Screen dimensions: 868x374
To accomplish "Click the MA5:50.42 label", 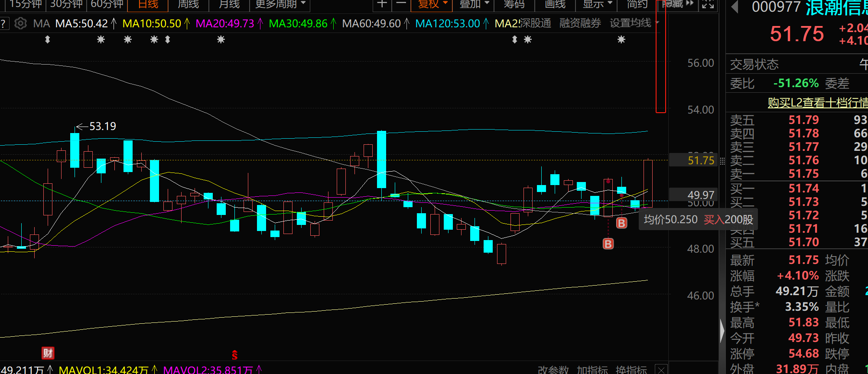I will 82,23.
